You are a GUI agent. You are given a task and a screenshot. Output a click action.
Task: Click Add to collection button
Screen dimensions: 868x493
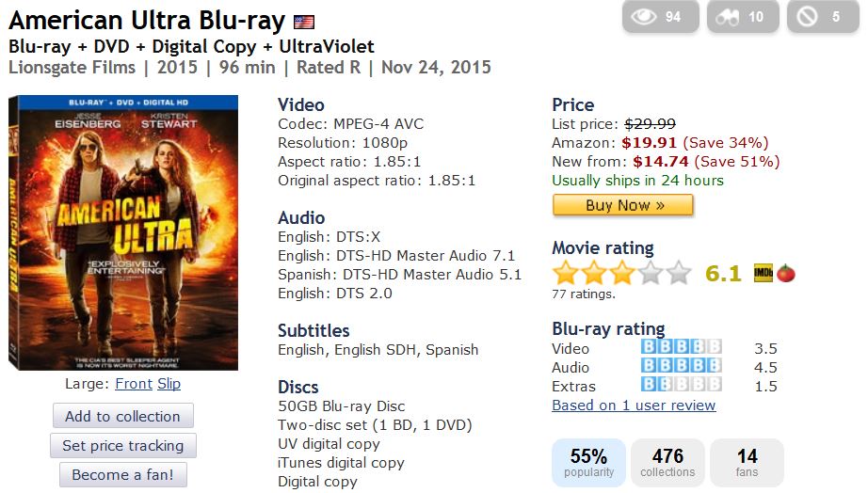[x=122, y=416]
